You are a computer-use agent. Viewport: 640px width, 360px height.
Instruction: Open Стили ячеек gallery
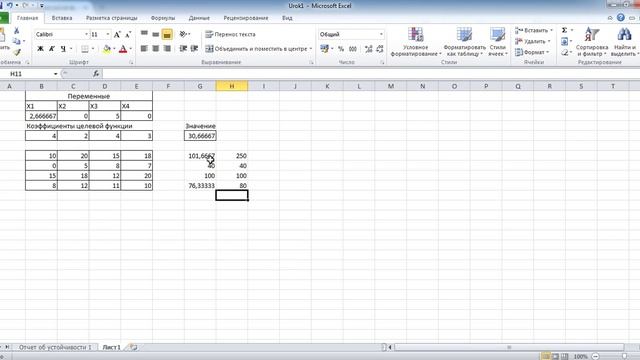coord(498,42)
